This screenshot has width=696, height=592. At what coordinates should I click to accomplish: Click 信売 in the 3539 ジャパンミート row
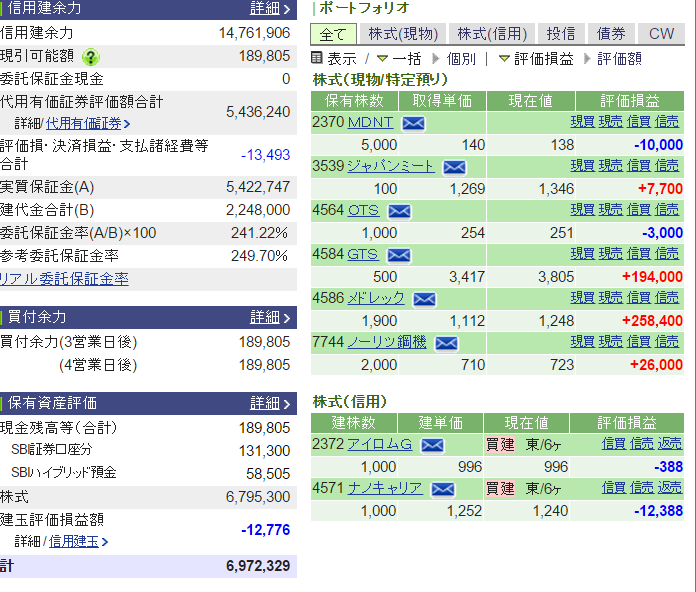pyautogui.click(x=667, y=166)
